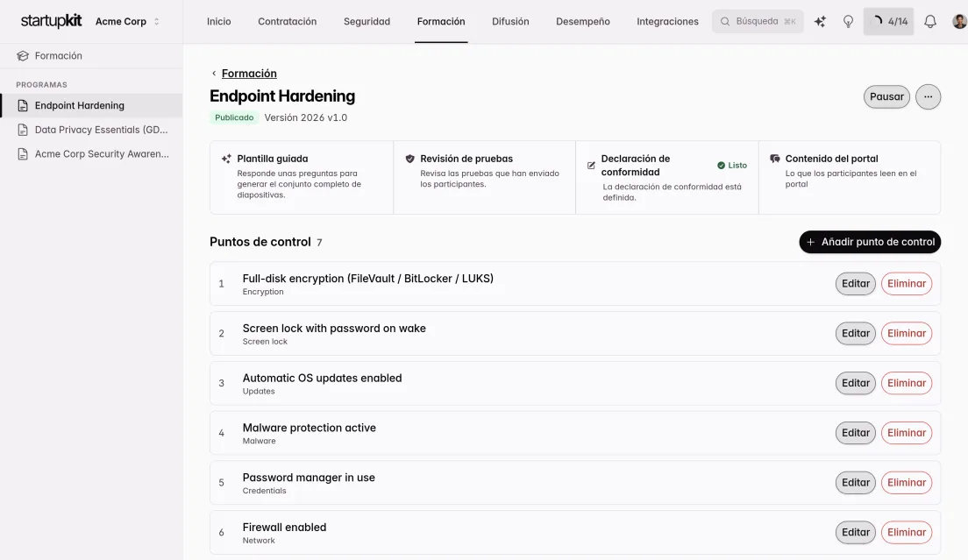Click the back chevron beside Formación
Screen dimensions: 968x560
coord(214,74)
